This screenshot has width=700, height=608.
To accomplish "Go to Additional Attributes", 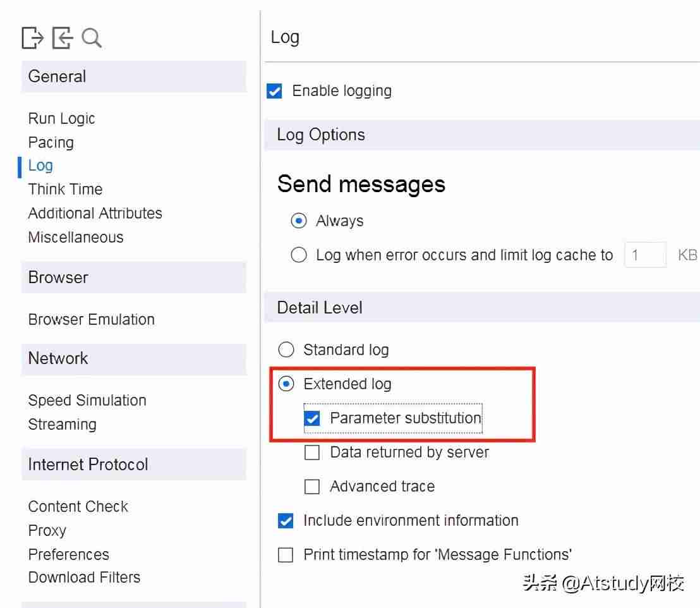I will click(x=95, y=213).
